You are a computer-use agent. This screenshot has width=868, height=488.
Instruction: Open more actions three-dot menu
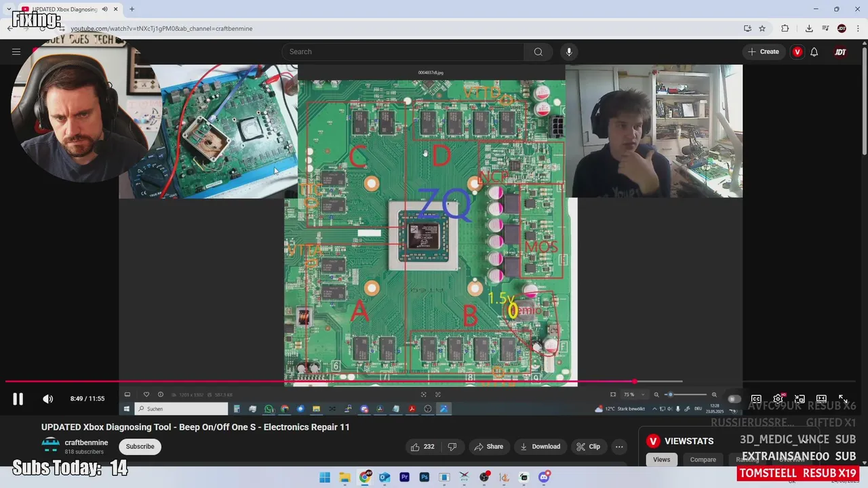pos(619,447)
